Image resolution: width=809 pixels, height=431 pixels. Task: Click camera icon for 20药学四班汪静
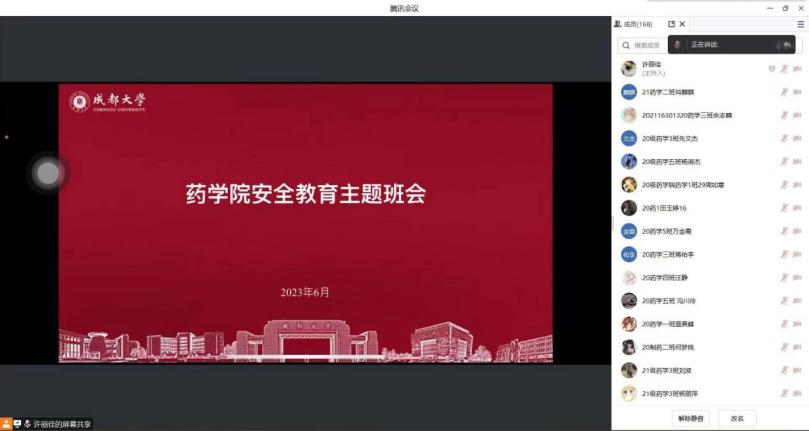point(798,277)
